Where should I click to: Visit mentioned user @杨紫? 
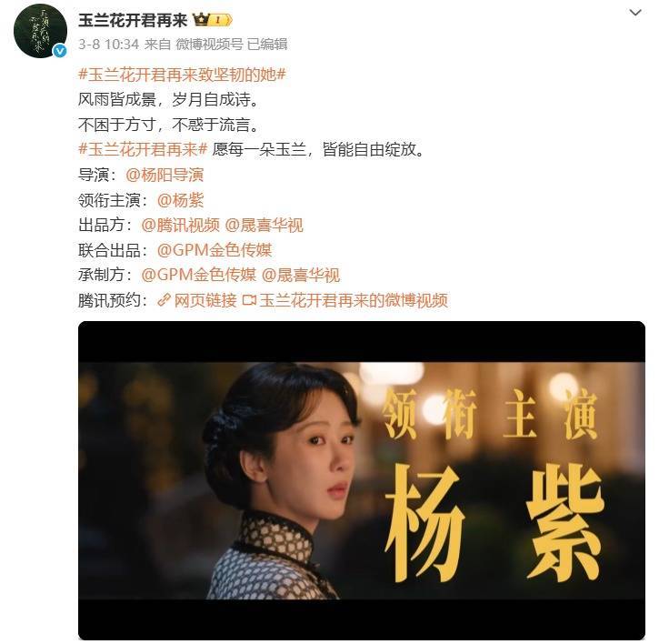[x=180, y=200]
